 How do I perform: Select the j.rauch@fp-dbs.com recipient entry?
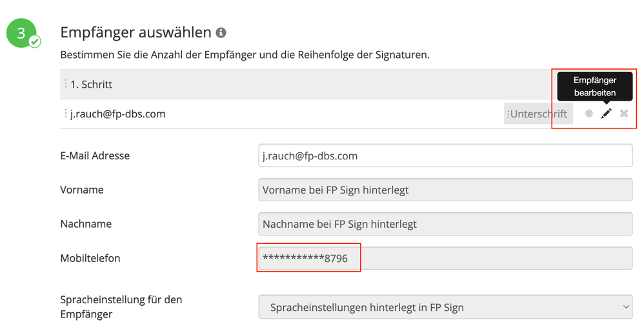click(118, 114)
